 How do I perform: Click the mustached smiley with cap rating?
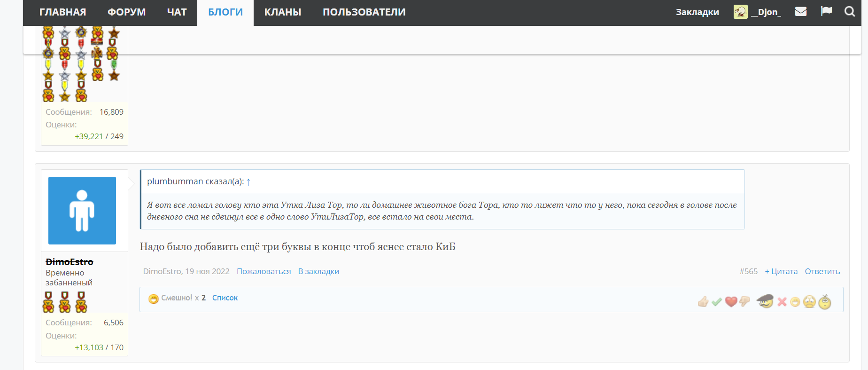pos(765,301)
